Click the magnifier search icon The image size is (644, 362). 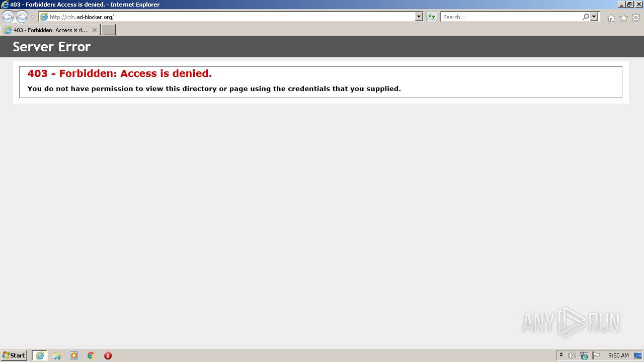[586, 17]
